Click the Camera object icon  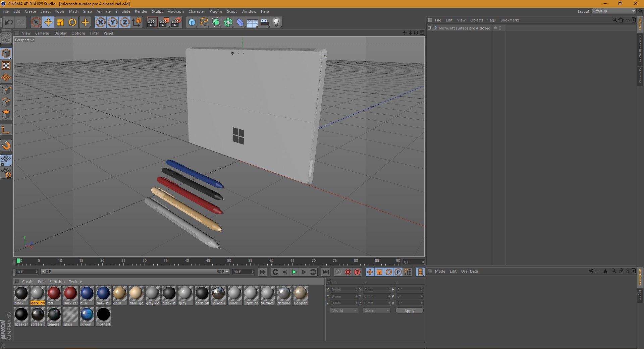(x=264, y=22)
